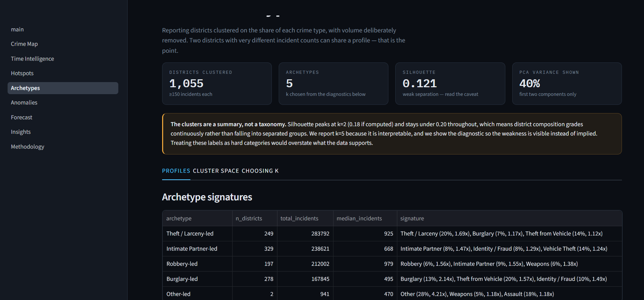Switch to the PROFILES tab
The height and width of the screenshot is (300, 644).
pyautogui.click(x=176, y=171)
